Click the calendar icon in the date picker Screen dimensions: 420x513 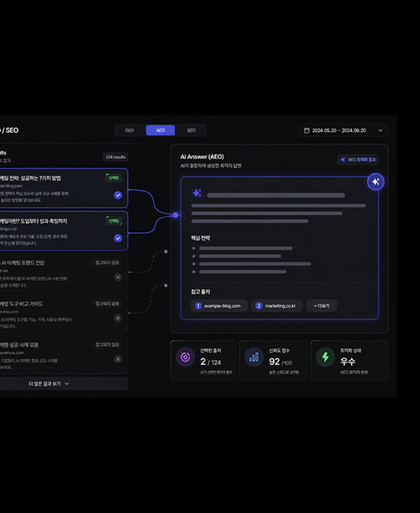pyautogui.click(x=307, y=130)
